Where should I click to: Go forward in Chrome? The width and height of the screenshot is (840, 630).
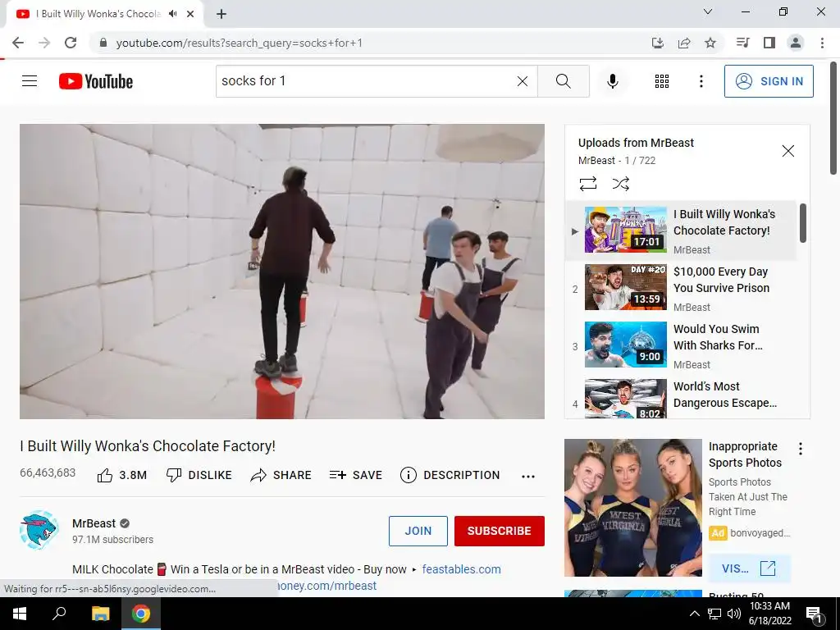[x=44, y=43]
